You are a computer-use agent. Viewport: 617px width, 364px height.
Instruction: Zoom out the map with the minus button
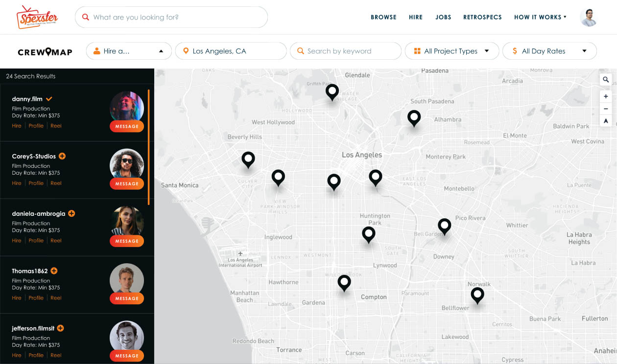pos(606,109)
